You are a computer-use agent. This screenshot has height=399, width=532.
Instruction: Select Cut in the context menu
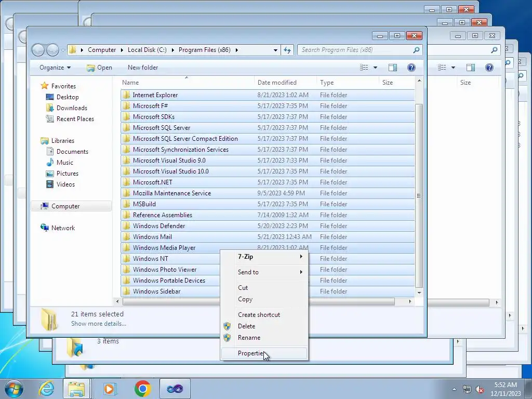(x=264, y=288)
